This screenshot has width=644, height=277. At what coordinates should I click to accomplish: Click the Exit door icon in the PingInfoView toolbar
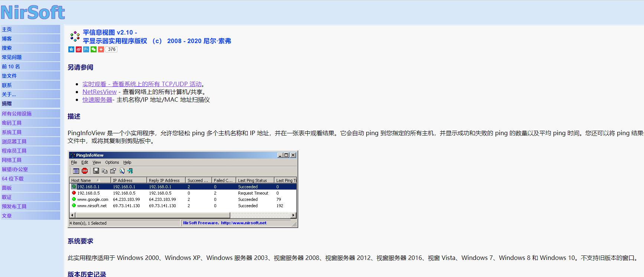point(130,171)
